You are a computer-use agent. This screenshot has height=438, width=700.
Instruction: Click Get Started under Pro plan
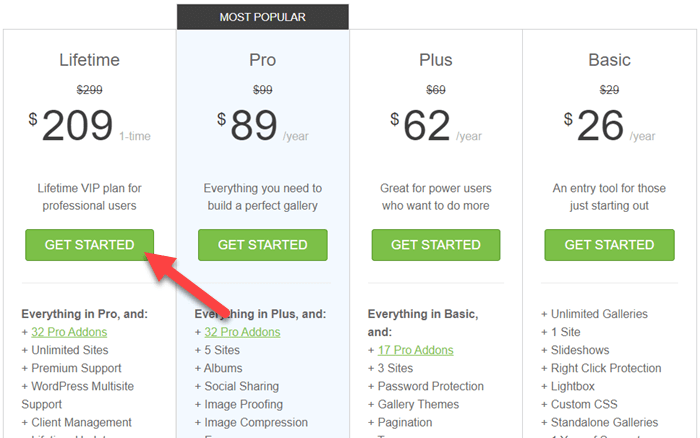[262, 245]
